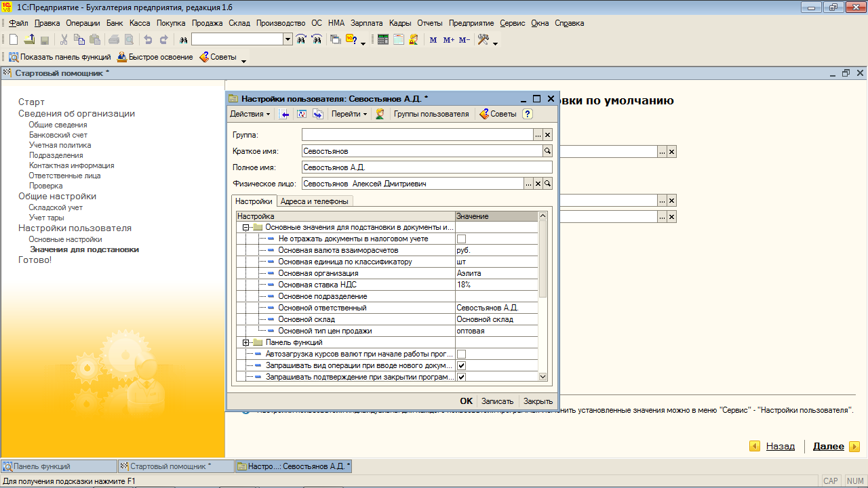The height and width of the screenshot is (488, 868).
Task: Click the Find previous binoculars icon
Action: tap(317, 40)
